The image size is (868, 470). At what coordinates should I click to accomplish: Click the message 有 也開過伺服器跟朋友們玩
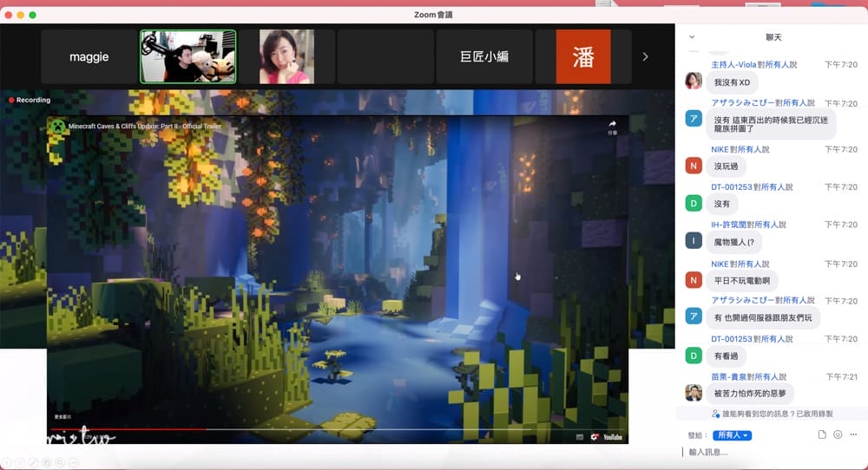tap(763, 318)
